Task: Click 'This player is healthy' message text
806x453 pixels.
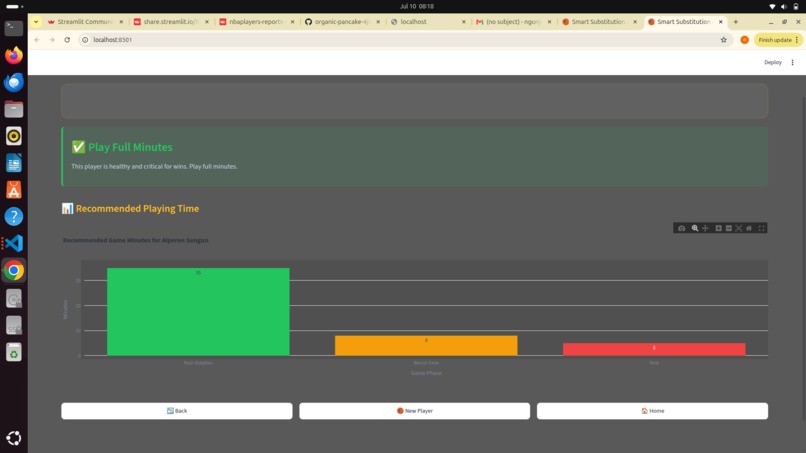Action: pyautogui.click(x=154, y=167)
